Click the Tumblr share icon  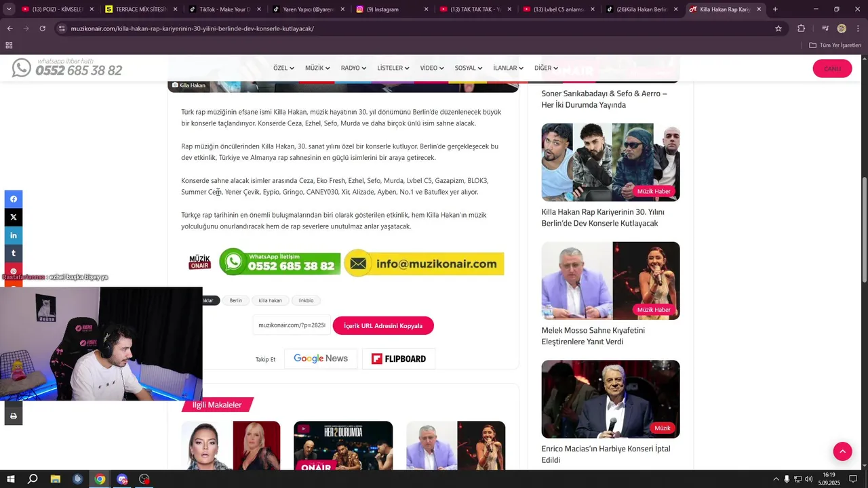pyautogui.click(x=13, y=253)
